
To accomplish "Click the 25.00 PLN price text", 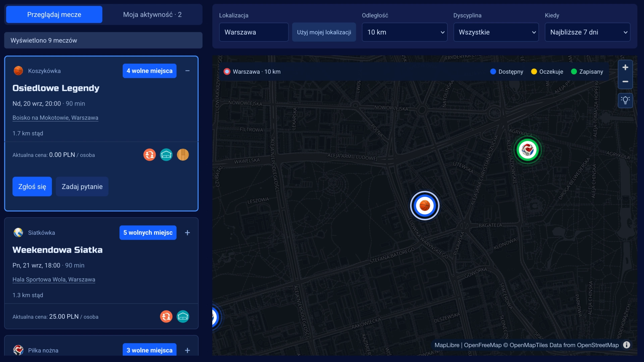I will pos(64,316).
